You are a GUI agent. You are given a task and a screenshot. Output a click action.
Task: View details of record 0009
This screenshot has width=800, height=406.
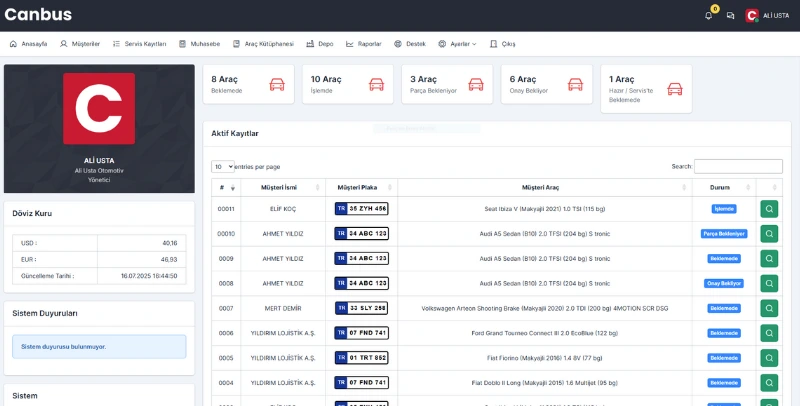coord(769,259)
